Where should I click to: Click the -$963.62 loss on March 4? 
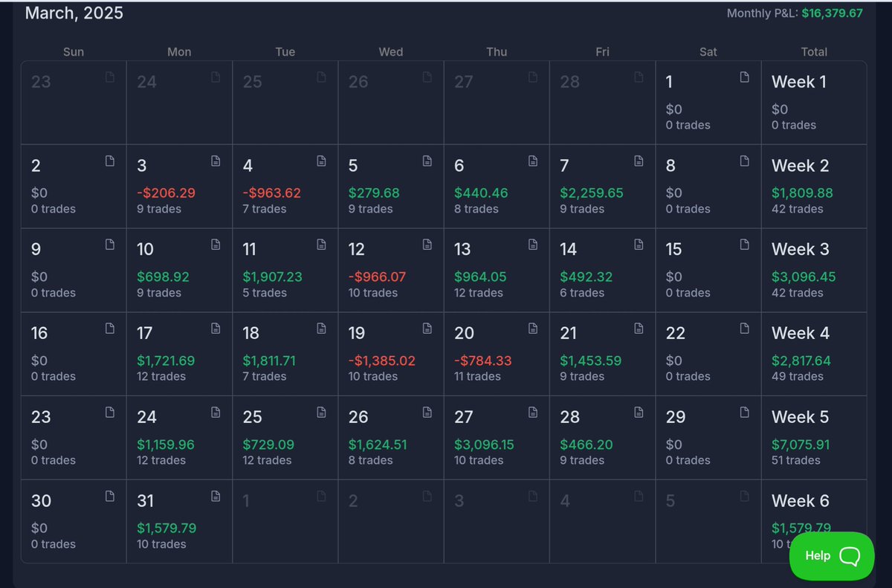[x=271, y=193]
